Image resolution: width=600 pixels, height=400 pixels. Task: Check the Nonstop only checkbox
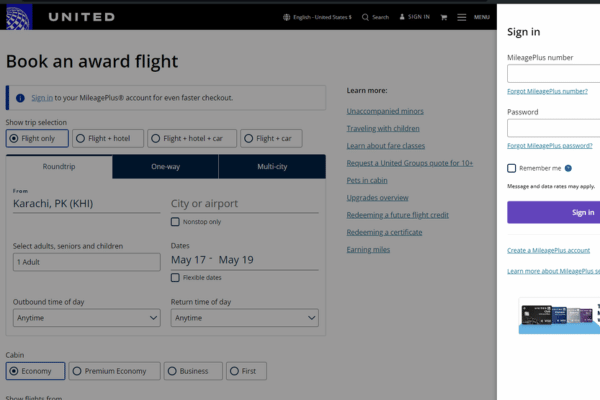176,222
